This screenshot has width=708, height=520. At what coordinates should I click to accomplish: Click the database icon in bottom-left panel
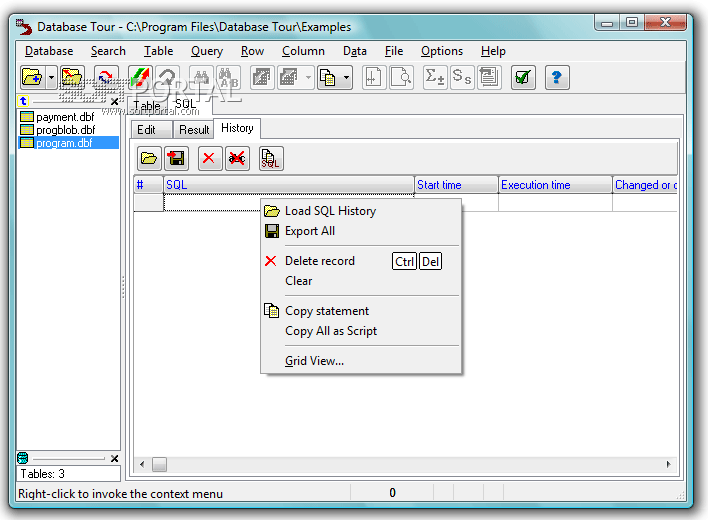[23, 458]
